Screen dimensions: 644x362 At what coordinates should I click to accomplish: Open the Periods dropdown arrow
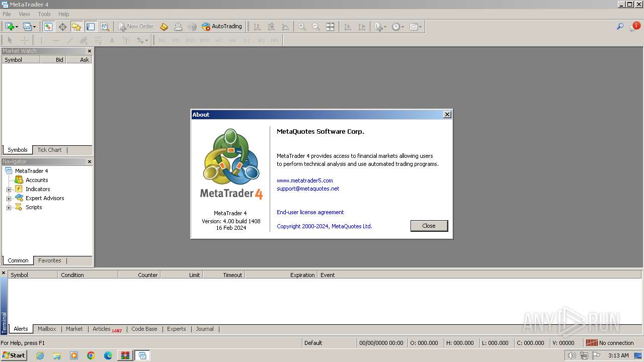(403, 27)
